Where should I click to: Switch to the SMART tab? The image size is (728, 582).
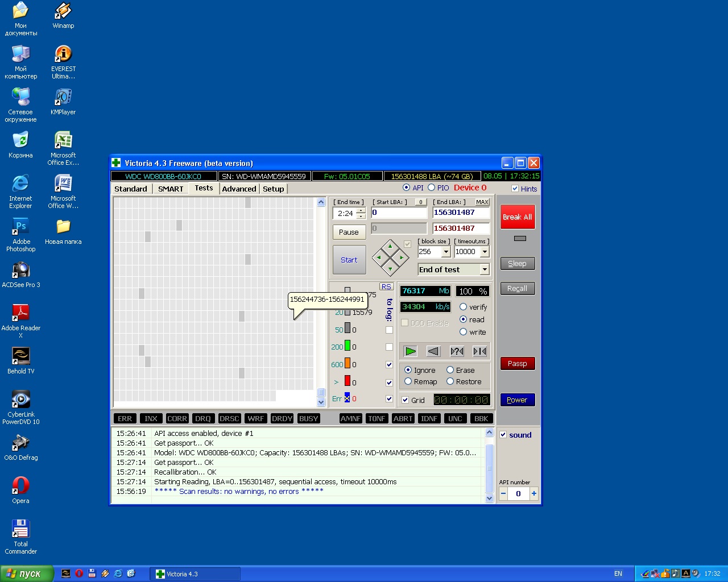(x=171, y=189)
